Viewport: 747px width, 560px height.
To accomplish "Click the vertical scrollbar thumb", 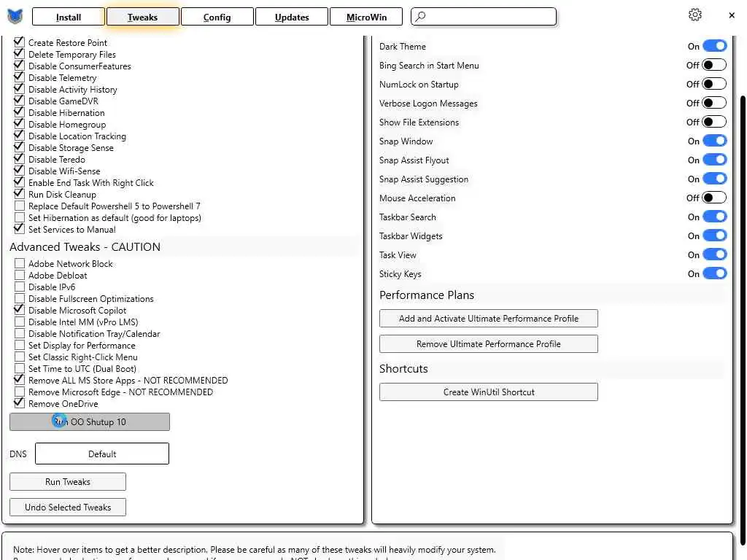I will (742, 320).
